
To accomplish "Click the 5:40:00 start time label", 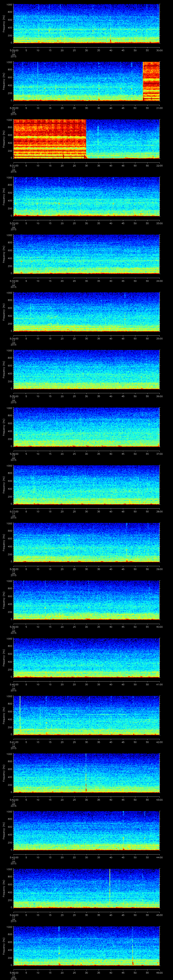I will pos(14,684).
